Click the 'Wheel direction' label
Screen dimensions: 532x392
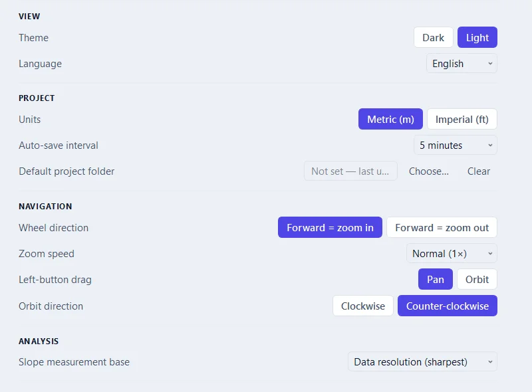pos(54,227)
